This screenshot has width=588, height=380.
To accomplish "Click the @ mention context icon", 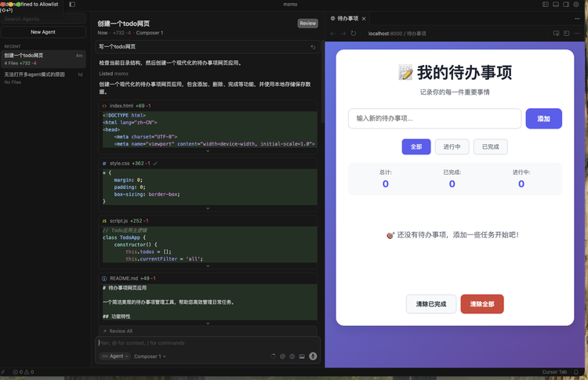I will 282,356.
